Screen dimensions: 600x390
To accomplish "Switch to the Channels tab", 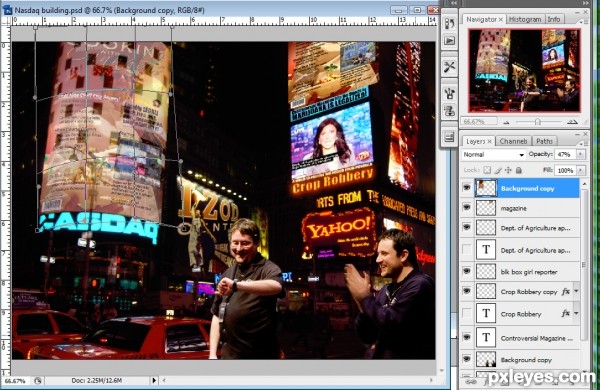I will [513, 141].
